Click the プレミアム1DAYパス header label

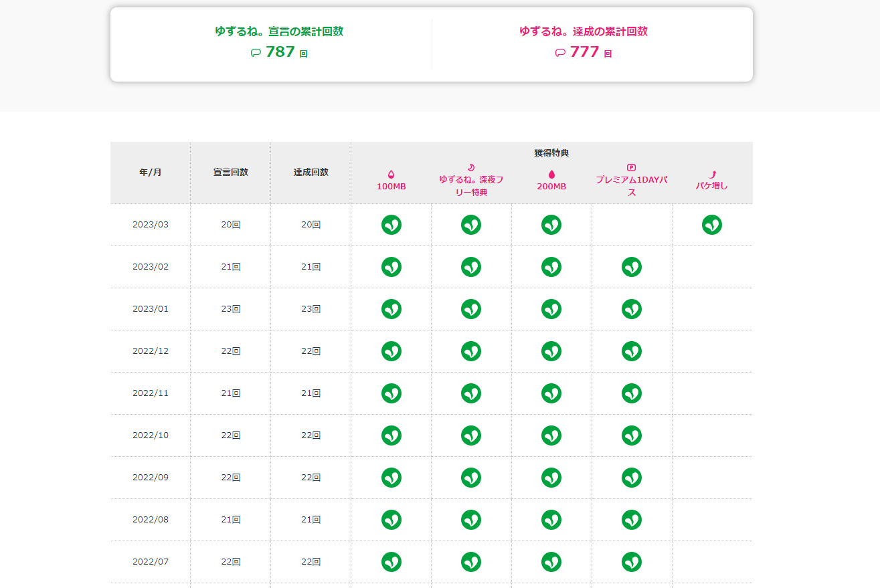pos(632,186)
